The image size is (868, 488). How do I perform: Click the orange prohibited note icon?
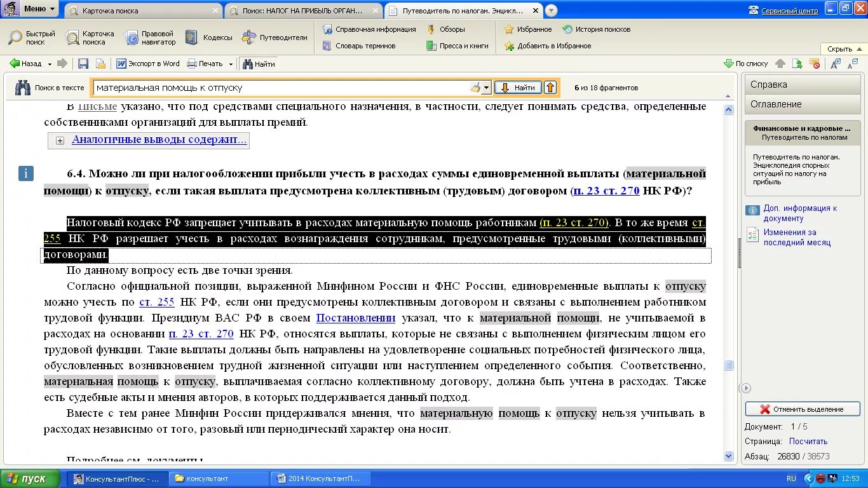815,64
